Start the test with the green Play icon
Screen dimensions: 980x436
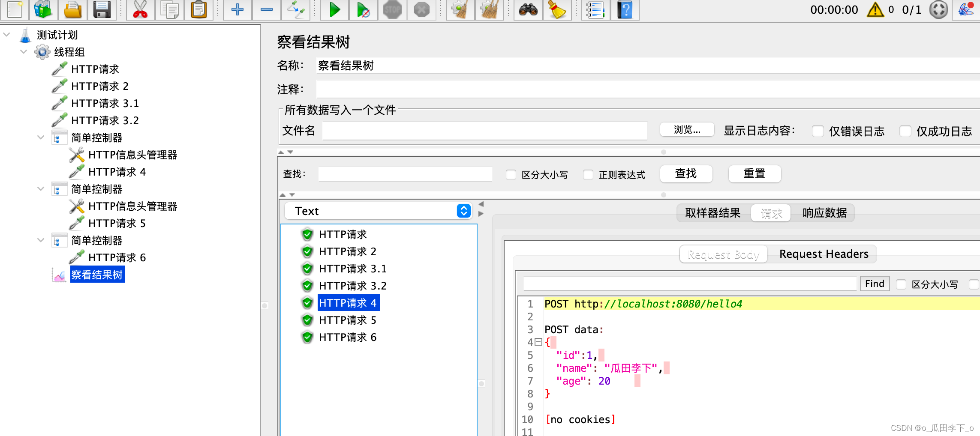334,10
